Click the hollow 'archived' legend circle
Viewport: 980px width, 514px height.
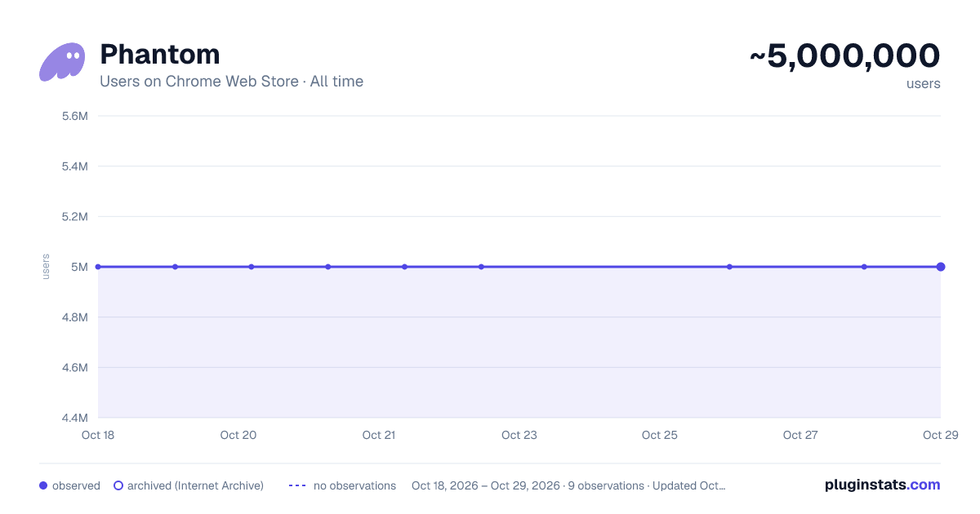pos(118,485)
